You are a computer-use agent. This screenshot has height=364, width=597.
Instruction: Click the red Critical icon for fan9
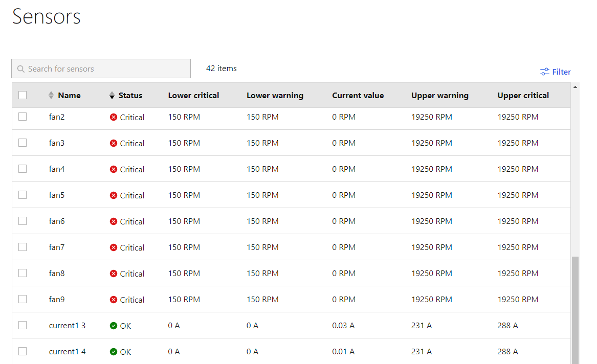(x=114, y=300)
